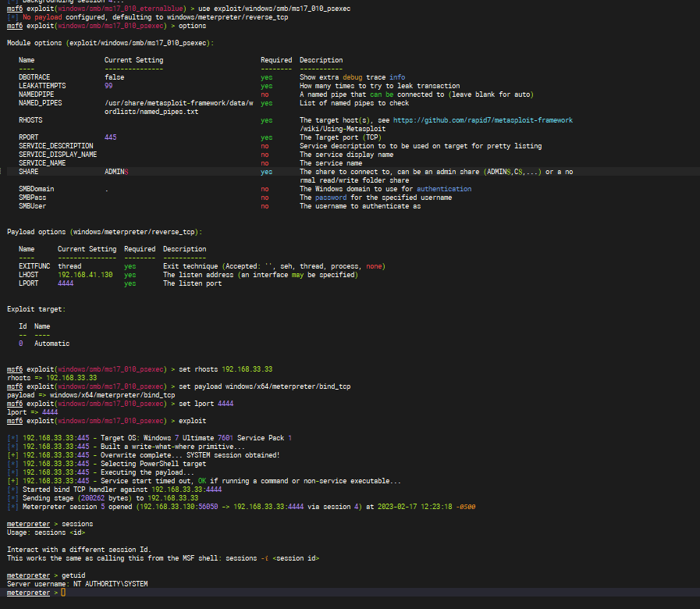700x609 pixels.
Task: Click 'Server username: NT AUTHORITY\SYSTEM' line
Action: [77, 584]
